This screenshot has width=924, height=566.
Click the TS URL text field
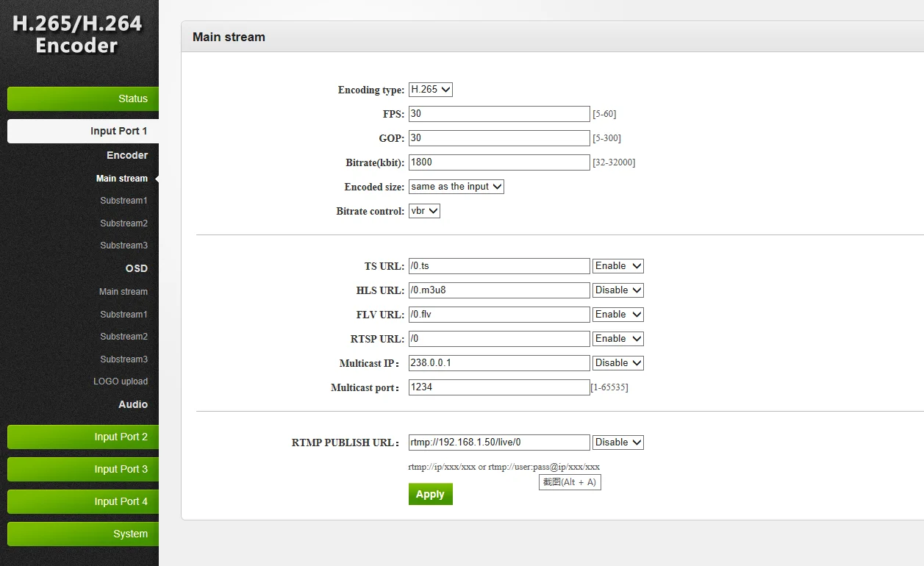coord(499,266)
